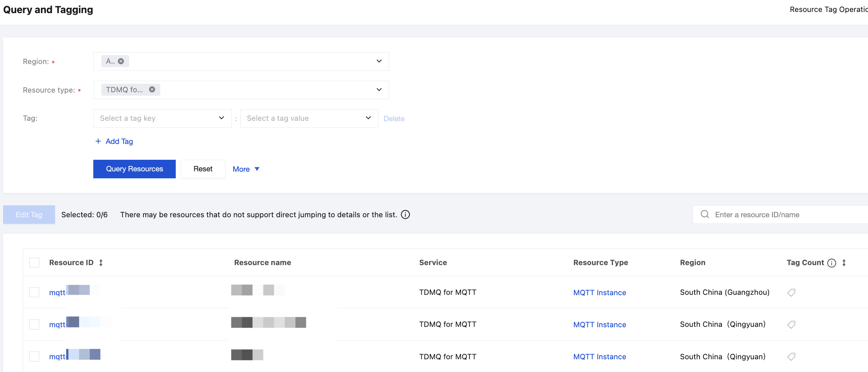This screenshot has height=372, width=868.
Task: Click the Query Resources button
Action: (x=135, y=169)
